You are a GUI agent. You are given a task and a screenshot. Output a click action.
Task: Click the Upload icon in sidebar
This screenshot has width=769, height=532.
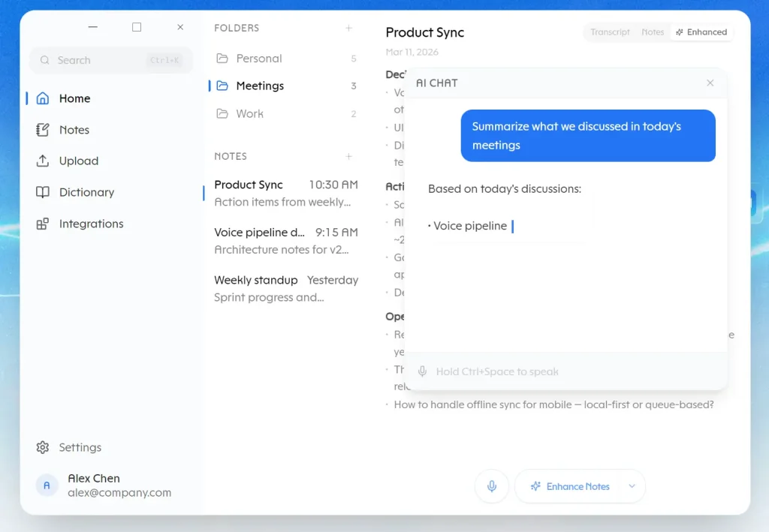(x=43, y=161)
